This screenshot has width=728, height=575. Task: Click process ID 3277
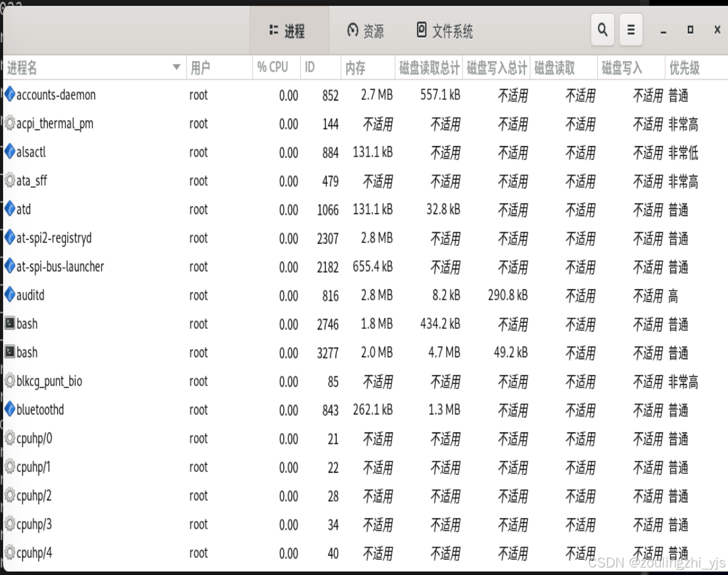pos(328,353)
